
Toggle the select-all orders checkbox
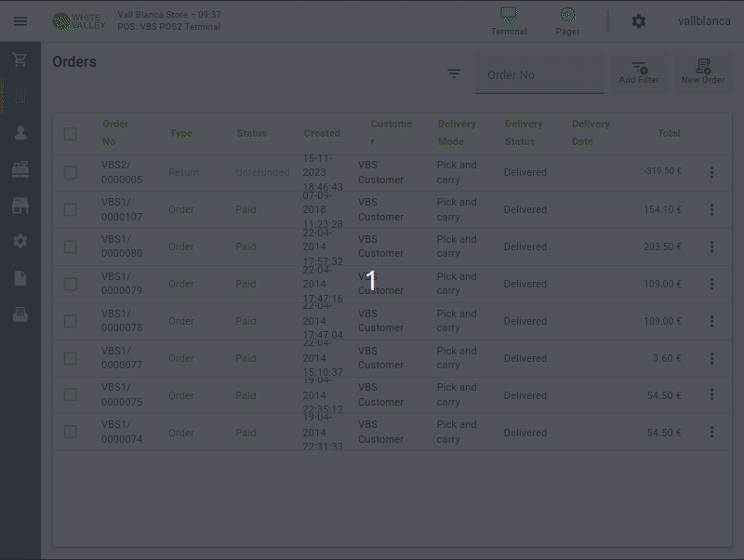[71, 134]
